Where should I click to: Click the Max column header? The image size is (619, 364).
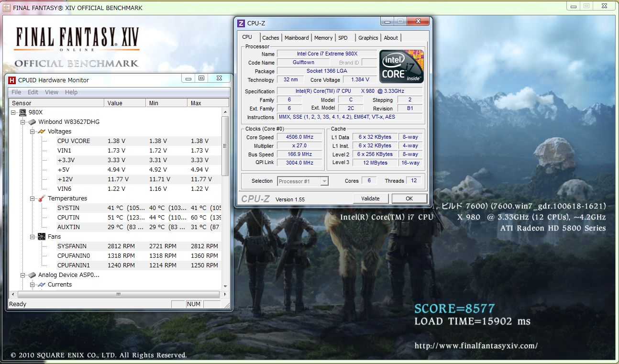tap(208, 103)
